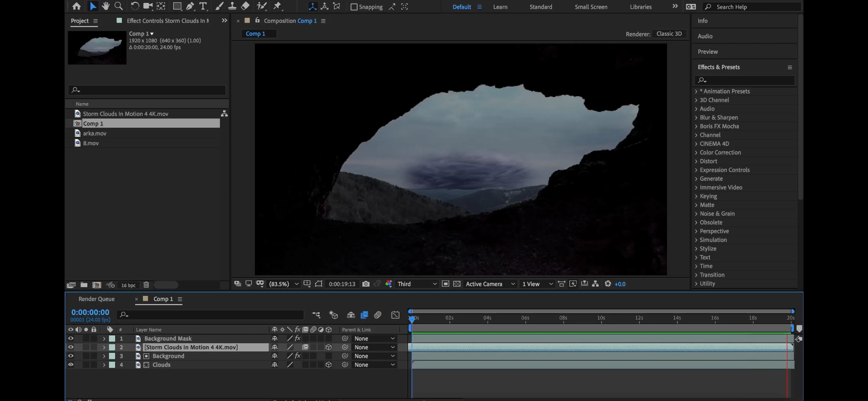The width and height of the screenshot is (868, 401).
Task: Click the Background Mask layer label color swatch
Action: (x=112, y=338)
